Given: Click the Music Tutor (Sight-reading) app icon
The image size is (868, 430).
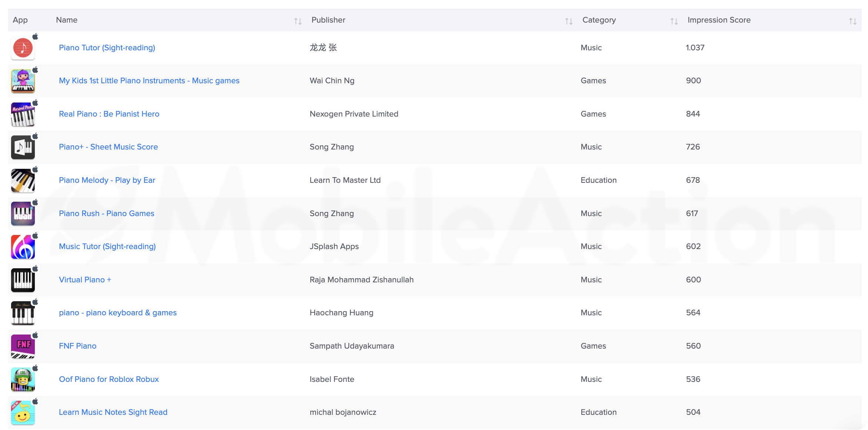Looking at the screenshot, I should click(23, 247).
